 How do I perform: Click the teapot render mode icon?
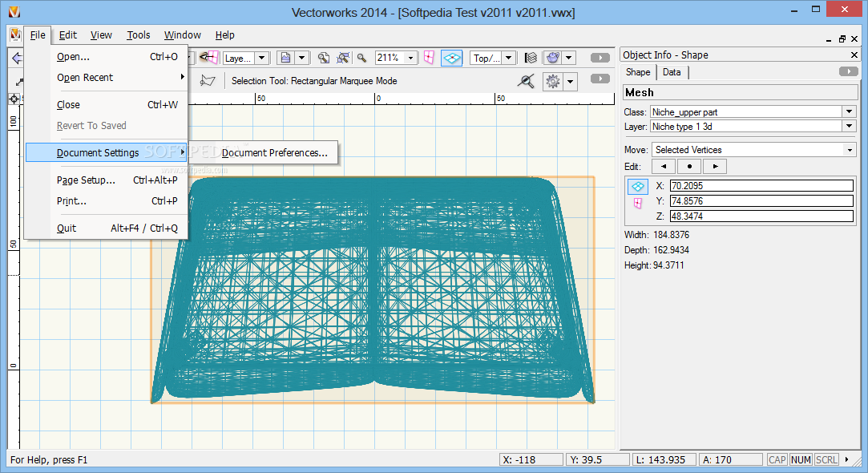[552, 58]
